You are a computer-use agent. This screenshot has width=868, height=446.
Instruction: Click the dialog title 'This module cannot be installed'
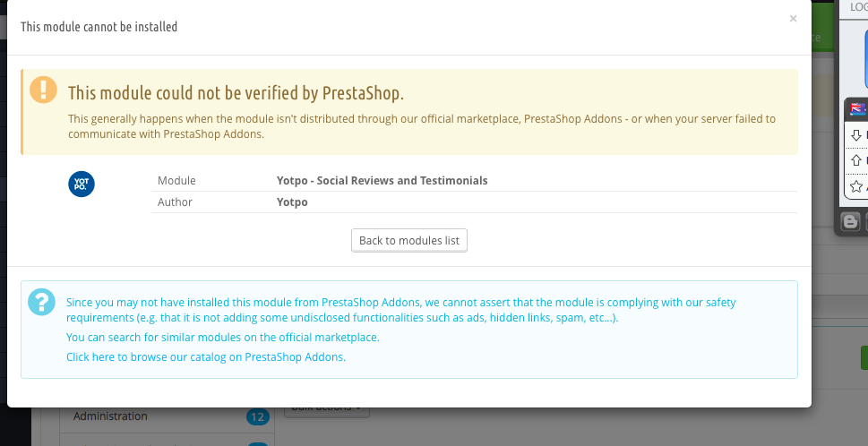99,27
